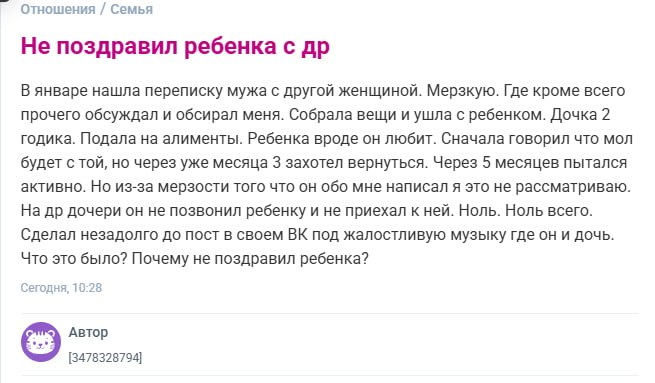The width and height of the screenshot is (655, 383).
Task: Click the title Не поздравил ребенка с др
Action: pos(175,46)
